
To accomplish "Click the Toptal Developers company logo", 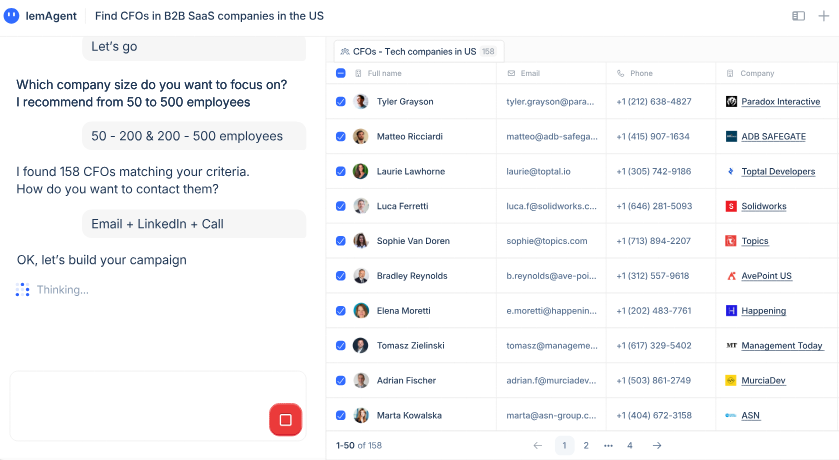I will point(731,171).
